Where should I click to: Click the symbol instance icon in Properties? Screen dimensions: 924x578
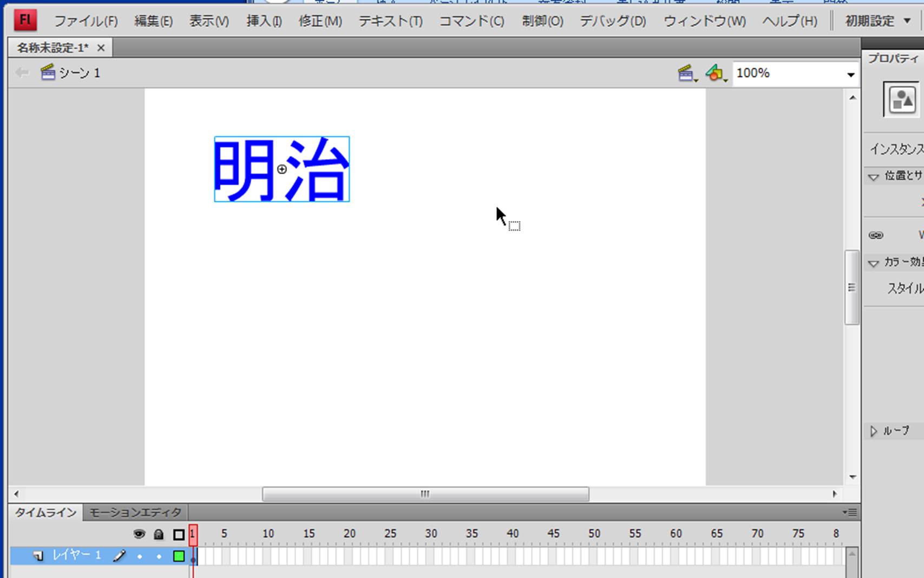[x=901, y=100]
